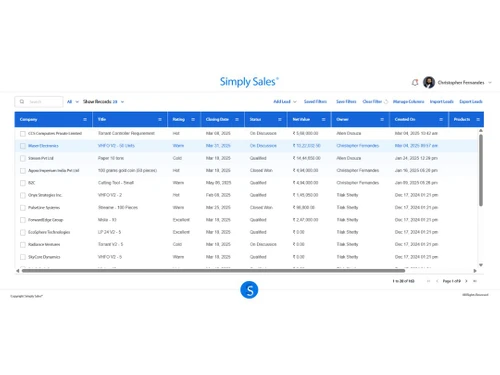Open the Onyx Strategies Inc. lead
This screenshot has height=375, width=500.
tap(45, 195)
